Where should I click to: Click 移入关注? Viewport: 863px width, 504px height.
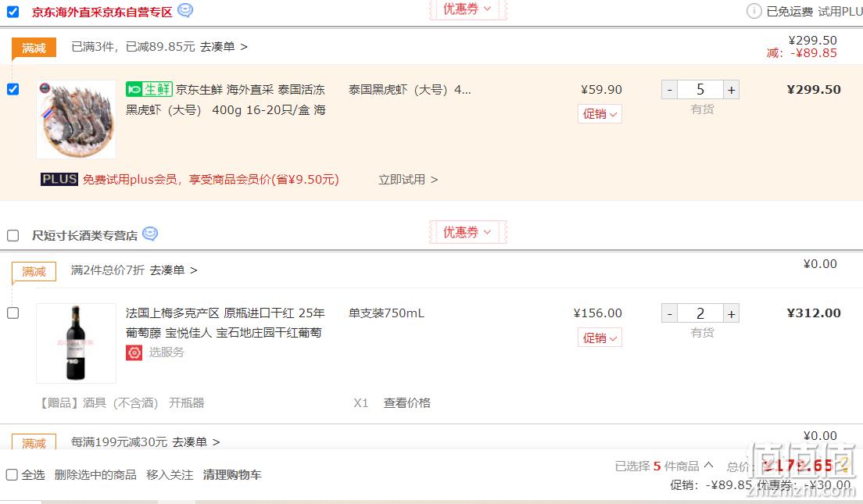(170, 474)
